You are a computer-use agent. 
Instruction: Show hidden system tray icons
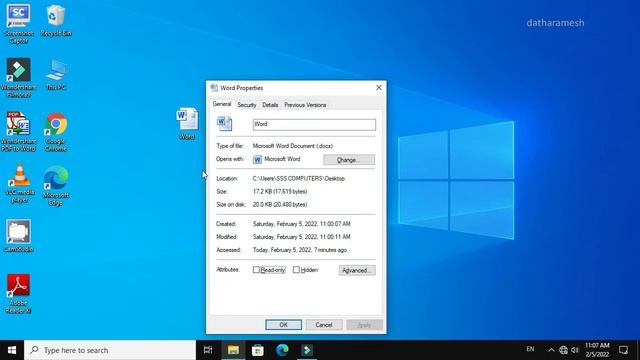coord(551,350)
